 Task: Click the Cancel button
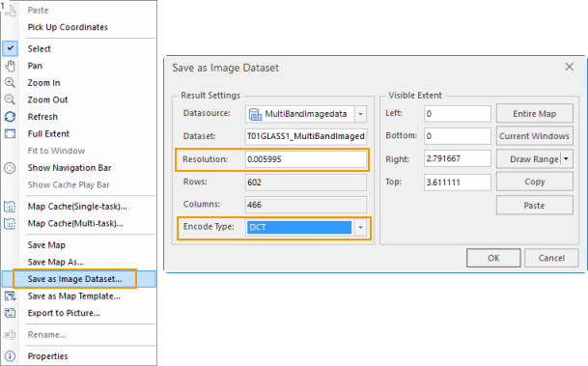(x=551, y=258)
